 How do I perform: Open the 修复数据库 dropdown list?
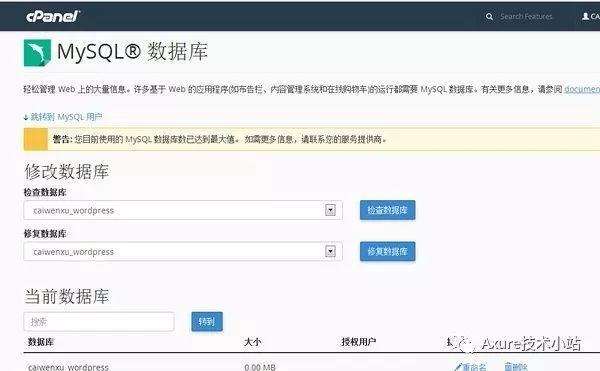coord(183,251)
